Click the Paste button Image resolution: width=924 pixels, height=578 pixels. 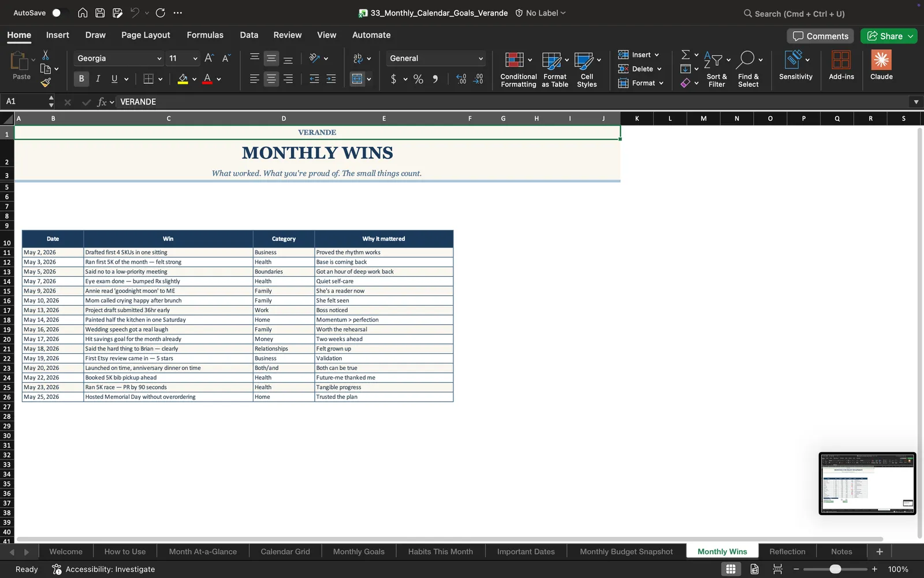(x=21, y=65)
